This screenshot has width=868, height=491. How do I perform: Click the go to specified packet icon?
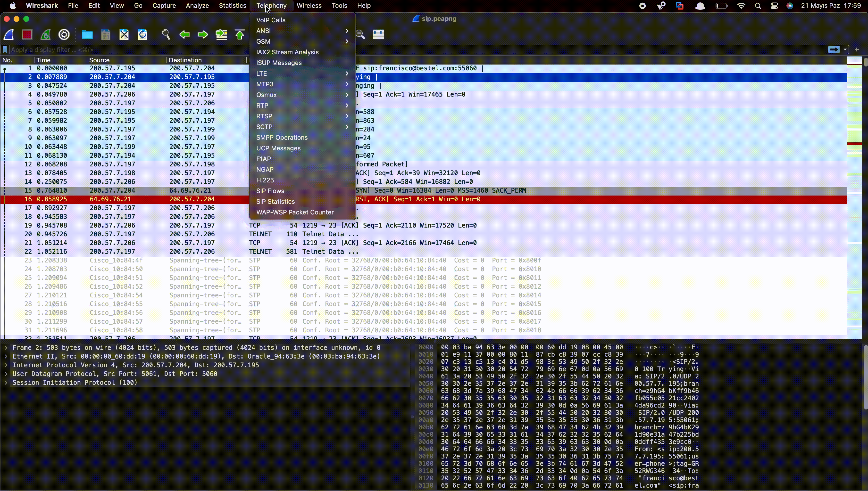(x=221, y=34)
